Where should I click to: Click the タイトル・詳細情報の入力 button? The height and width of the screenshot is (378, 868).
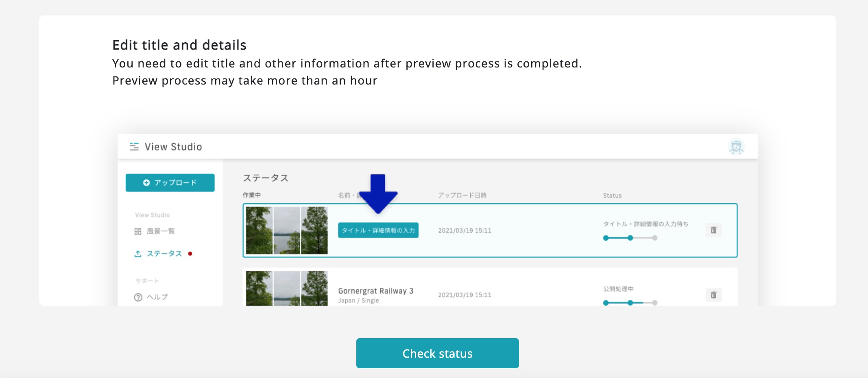coord(378,230)
